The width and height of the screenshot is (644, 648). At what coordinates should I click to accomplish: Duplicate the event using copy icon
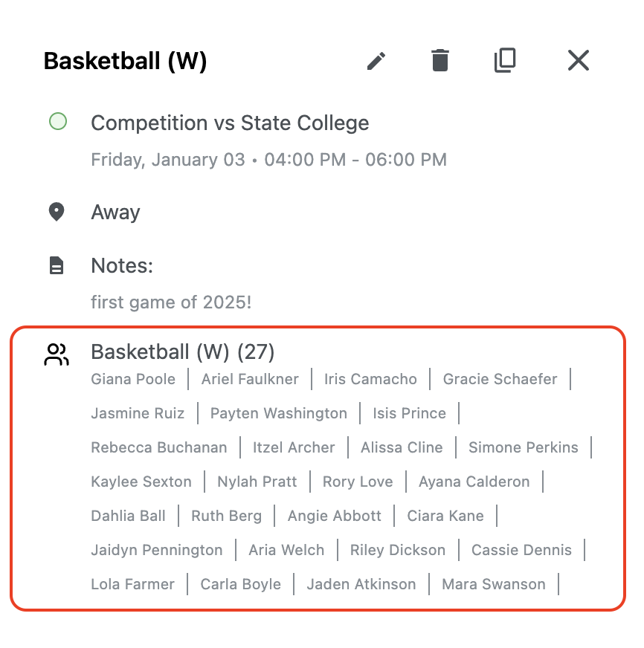tap(505, 61)
